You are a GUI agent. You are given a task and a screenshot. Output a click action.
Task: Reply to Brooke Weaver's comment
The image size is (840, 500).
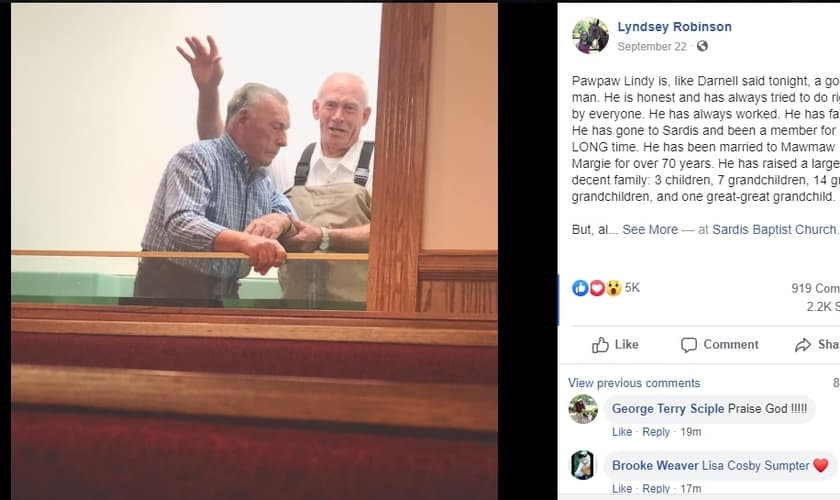point(656,488)
